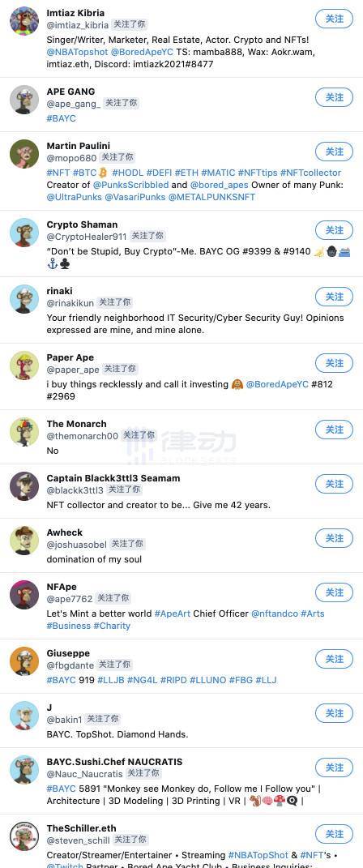
Task: Open Martin Paulini's pink ape avatar
Action: [x=24, y=154]
